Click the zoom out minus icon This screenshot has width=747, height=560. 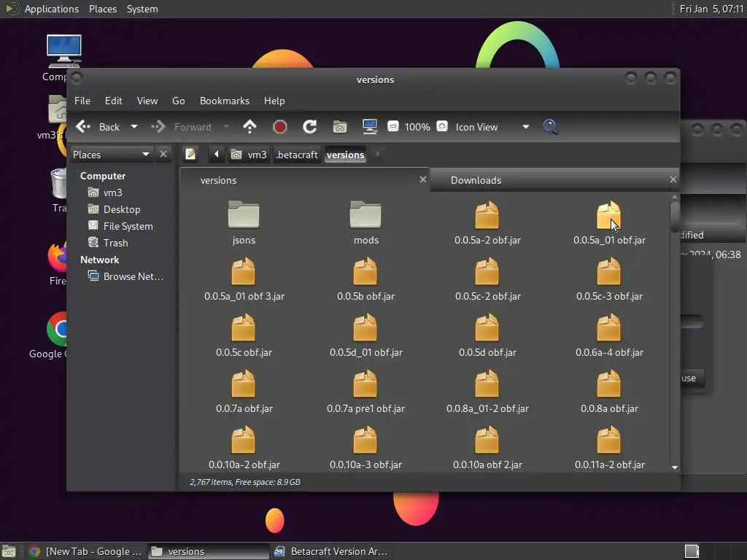tap(392, 127)
